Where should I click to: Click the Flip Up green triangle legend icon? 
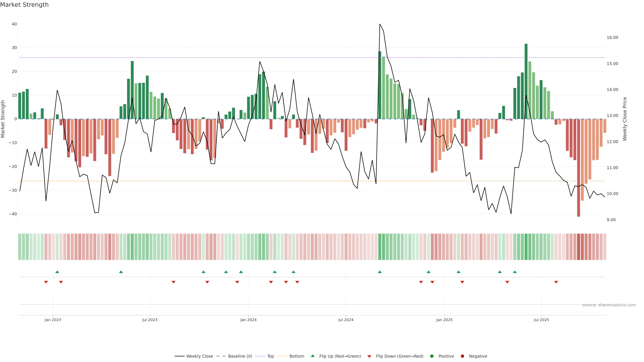pyautogui.click(x=312, y=356)
